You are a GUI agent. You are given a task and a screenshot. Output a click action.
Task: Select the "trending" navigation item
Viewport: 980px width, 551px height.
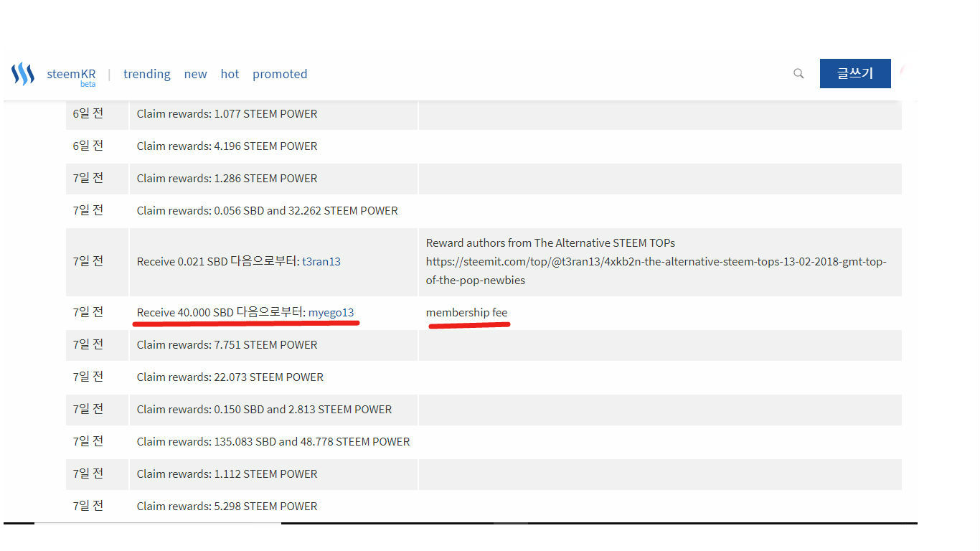[x=146, y=74]
